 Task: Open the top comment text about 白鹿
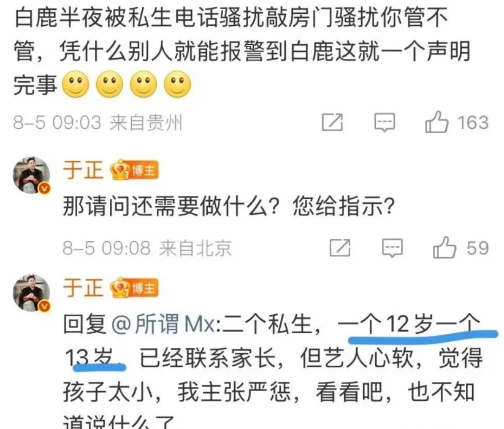[243, 52]
